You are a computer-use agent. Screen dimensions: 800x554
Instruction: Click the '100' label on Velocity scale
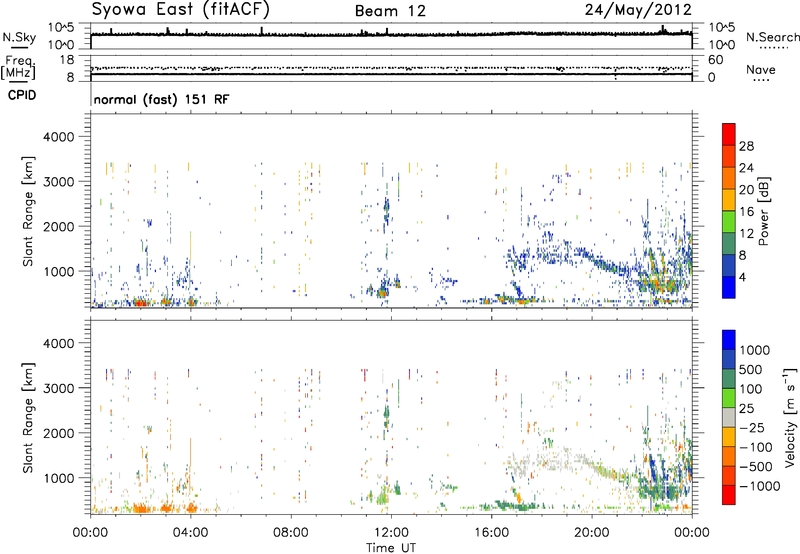(x=751, y=389)
